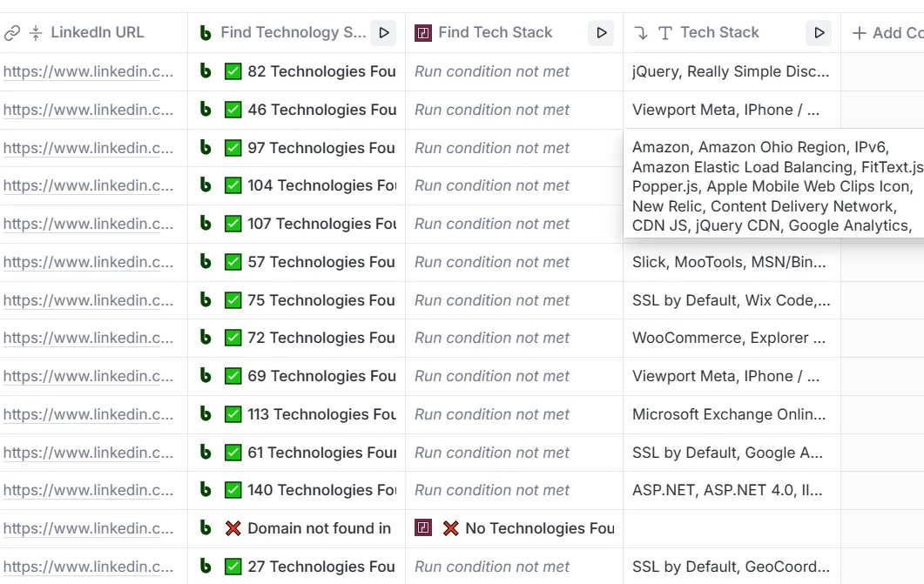Viewport: 924px width, 584px height.
Task: Open LinkedIn link in 27 Technologies row
Action: point(88,567)
